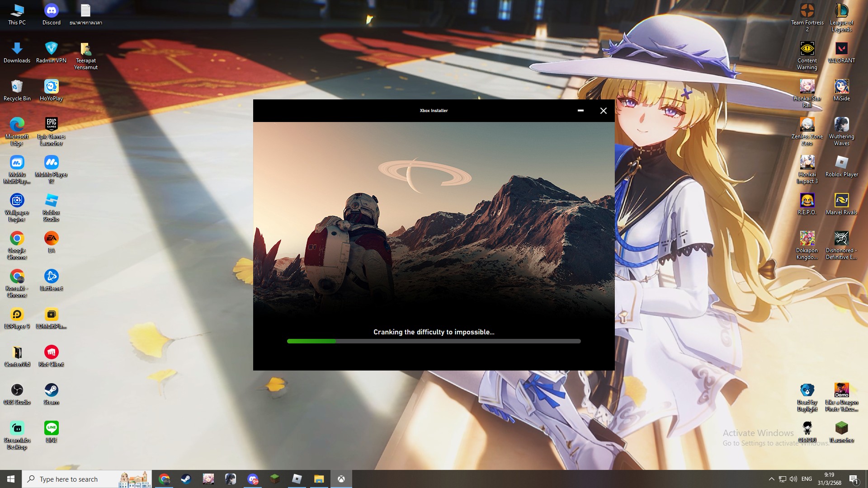Launch the LINE desktop app
Image resolution: width=868 pixels, height=488 pixels.
(x=51, y=432)
